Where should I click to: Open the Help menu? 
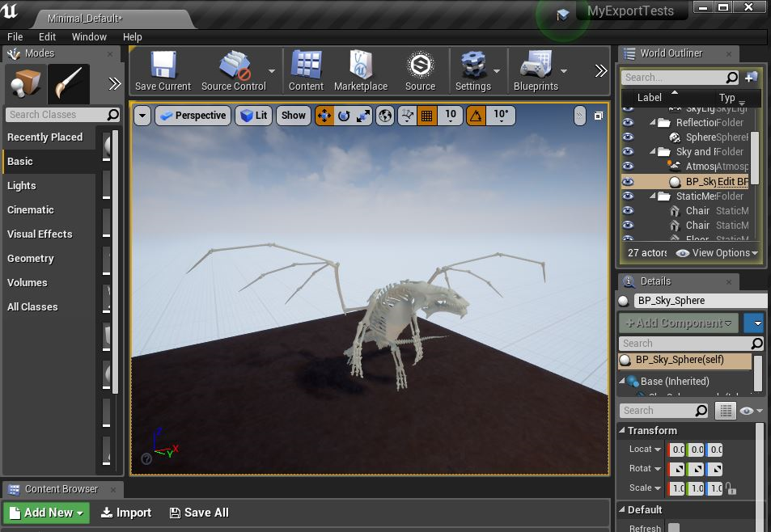132,37
